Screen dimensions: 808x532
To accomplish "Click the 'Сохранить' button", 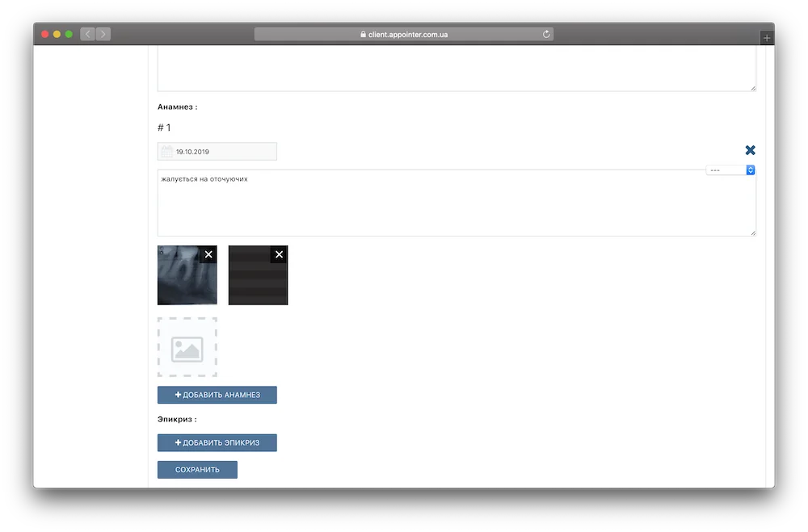I will coord(197,470).
